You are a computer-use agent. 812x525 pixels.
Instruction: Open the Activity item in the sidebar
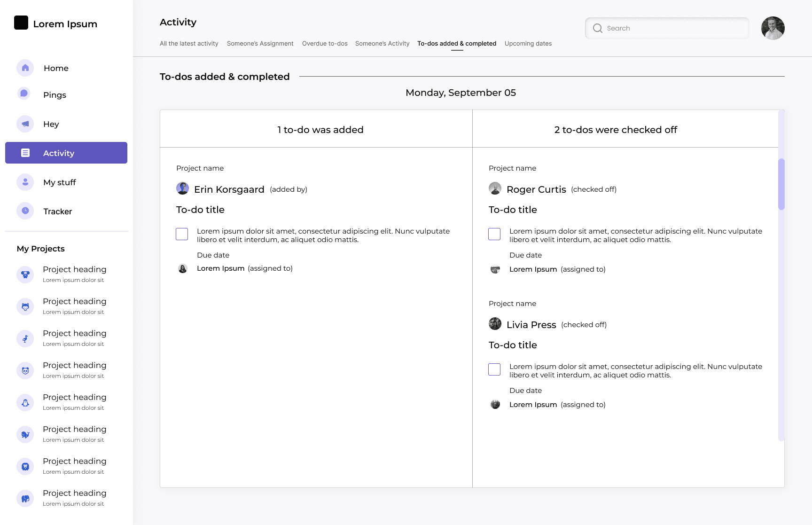(66, 153)
